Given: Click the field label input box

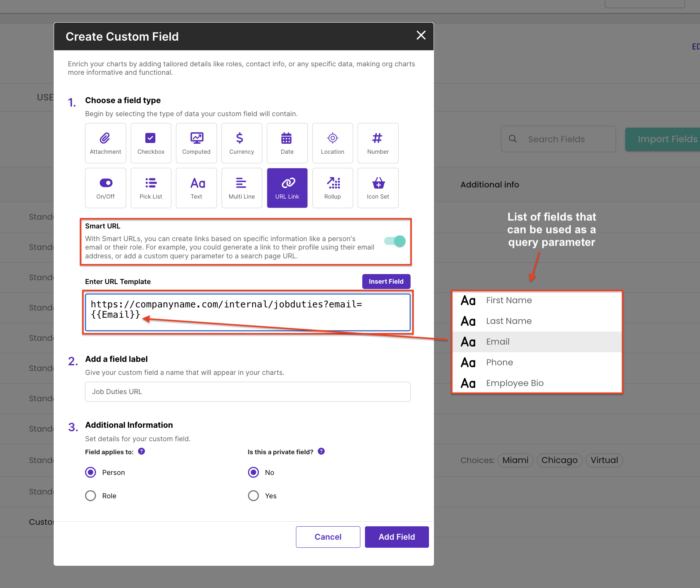Looking at the screenshot, I should [x=248, y=391].
